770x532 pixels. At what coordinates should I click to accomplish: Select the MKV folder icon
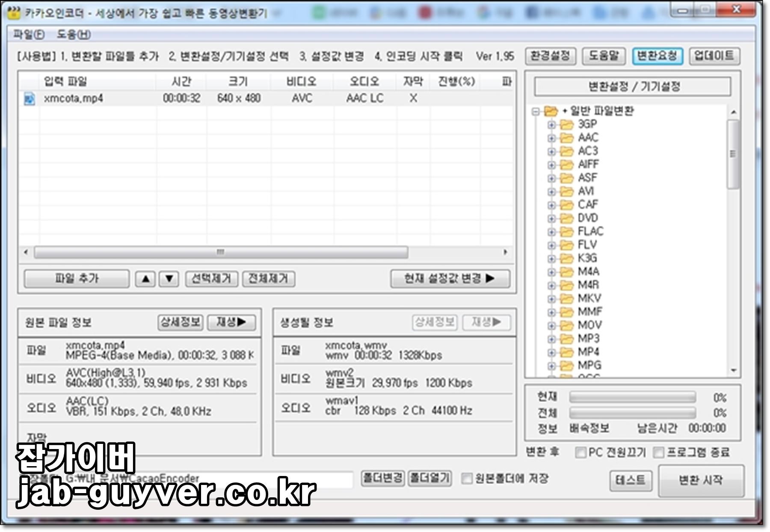566,299
